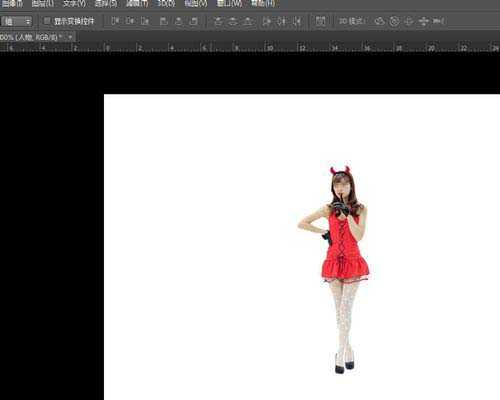Click the 3D roll icon
This screenshot has width=500, height=400.
(394, 21)
